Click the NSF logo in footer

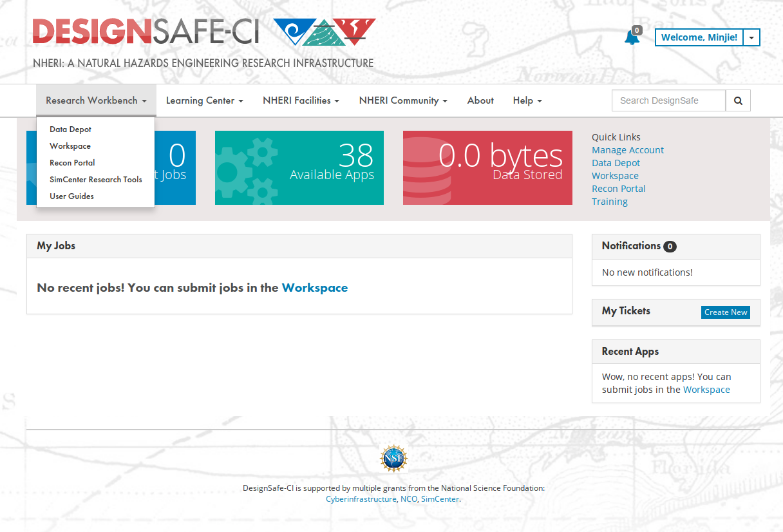[393, 459]
